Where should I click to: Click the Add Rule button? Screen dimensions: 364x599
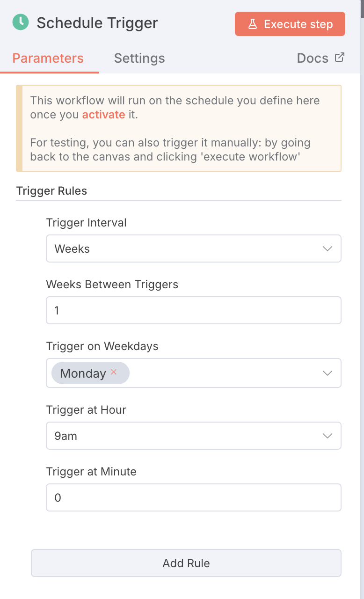coord(186,563)
